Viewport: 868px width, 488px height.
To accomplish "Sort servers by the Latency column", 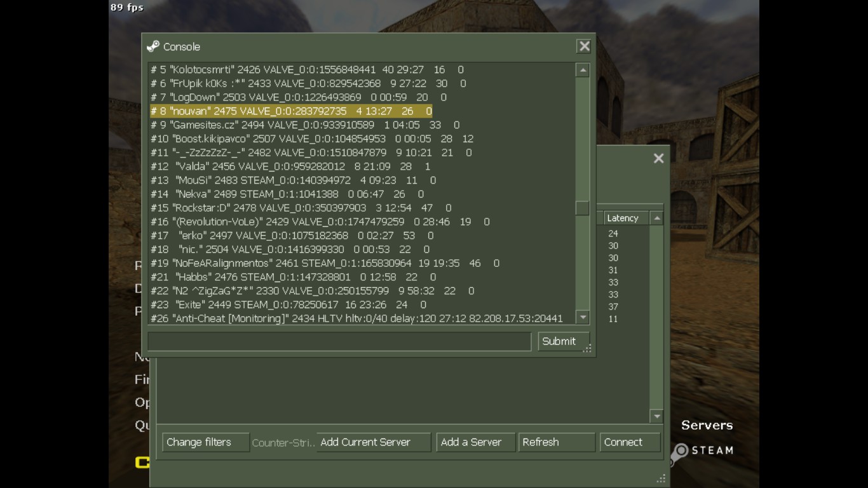I will point(625,218).
